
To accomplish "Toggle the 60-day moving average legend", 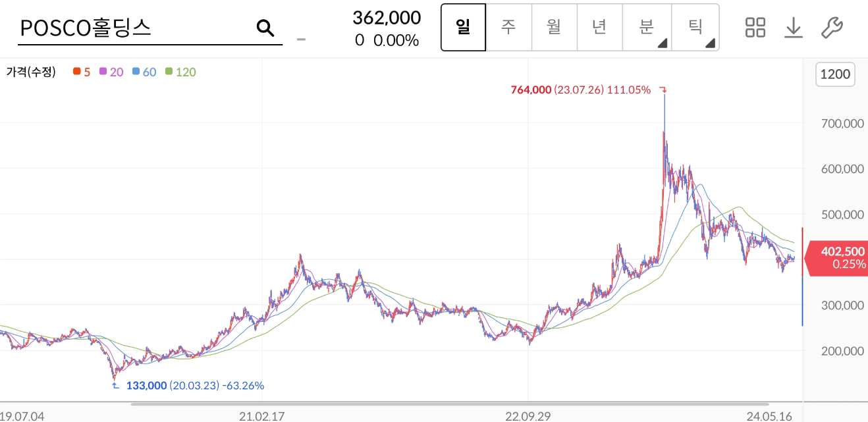I will [144, 72].
